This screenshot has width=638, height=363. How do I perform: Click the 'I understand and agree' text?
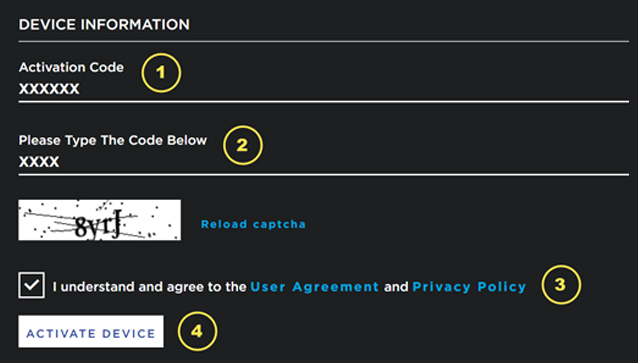click(149, 287)
